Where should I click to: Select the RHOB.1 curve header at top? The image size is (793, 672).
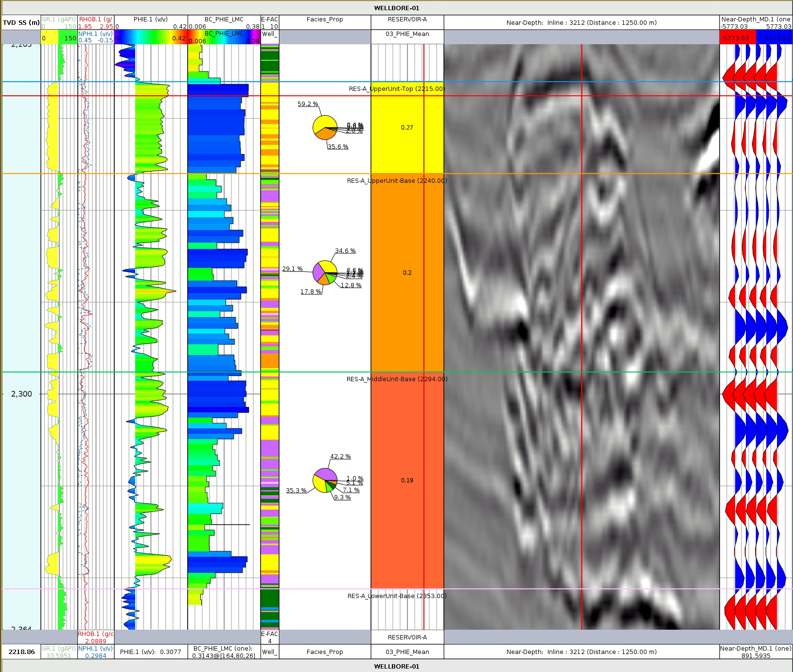tap(96, 19)
